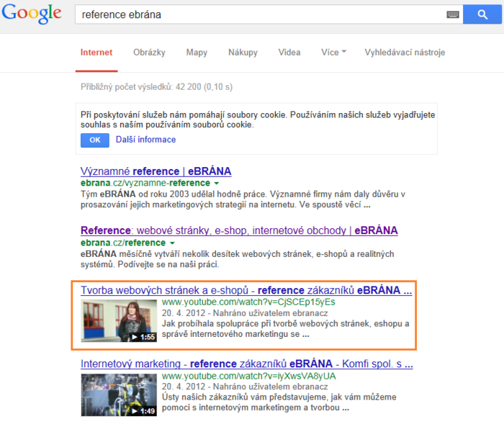504x424 pixels.
Task: Open the Videa tab
Action: point(289,53)
